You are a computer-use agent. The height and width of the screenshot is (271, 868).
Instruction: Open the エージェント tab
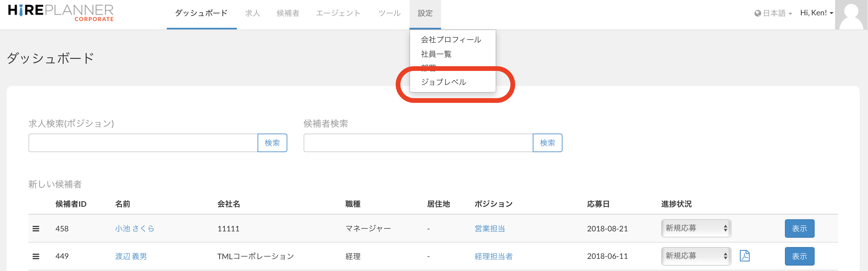(x=338, y=13)
